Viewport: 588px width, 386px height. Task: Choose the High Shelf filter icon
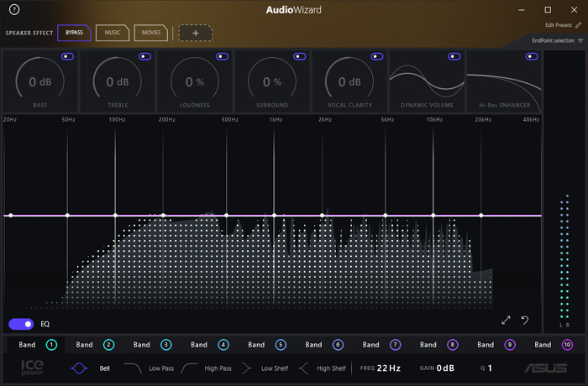click(x=303, y=368)
